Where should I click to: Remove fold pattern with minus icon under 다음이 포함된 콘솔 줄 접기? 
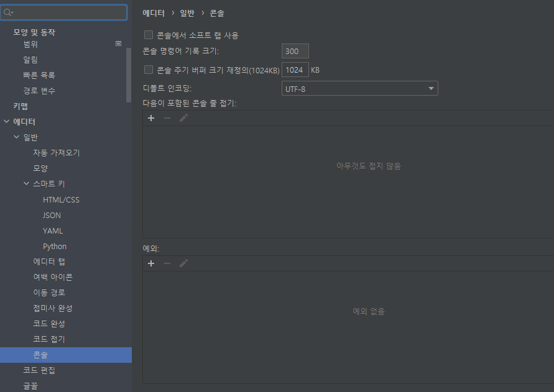167,118
